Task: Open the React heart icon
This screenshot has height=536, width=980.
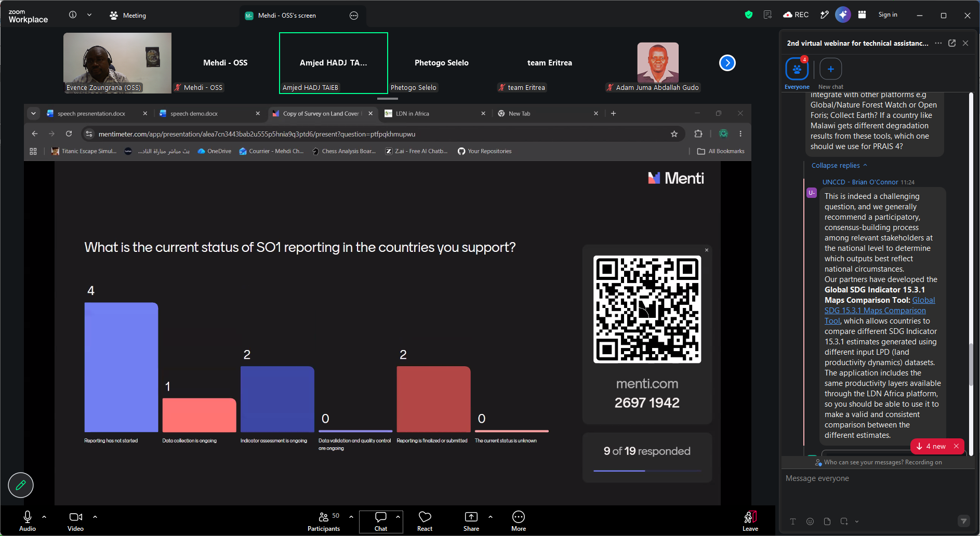Action: pyautogui.click(x=425, y=521)
